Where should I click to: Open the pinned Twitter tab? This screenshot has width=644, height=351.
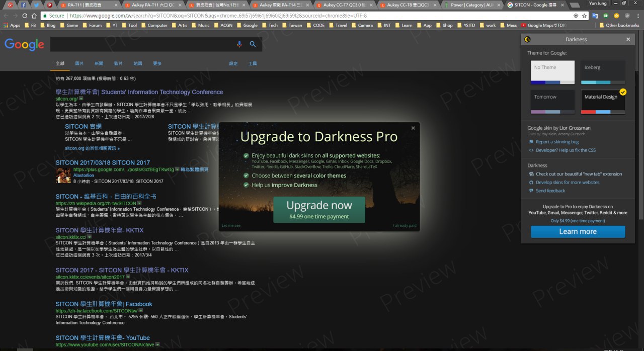37,5
